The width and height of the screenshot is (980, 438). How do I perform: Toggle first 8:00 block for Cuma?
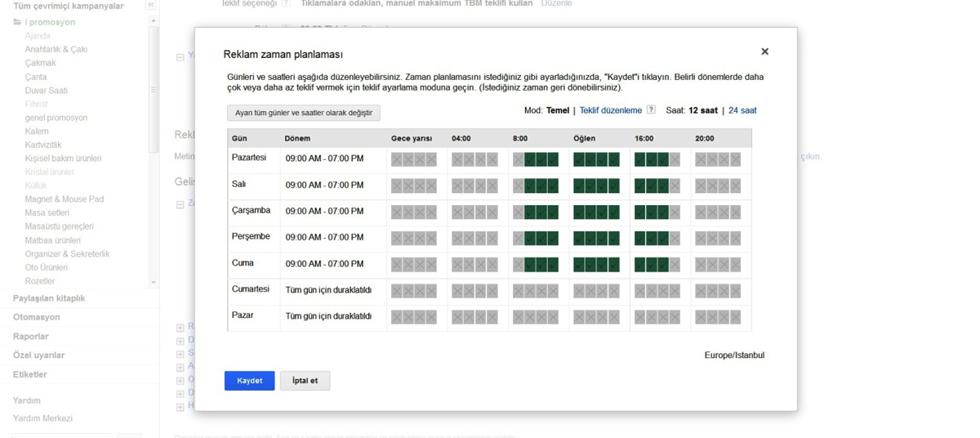[x=519, y=265]
